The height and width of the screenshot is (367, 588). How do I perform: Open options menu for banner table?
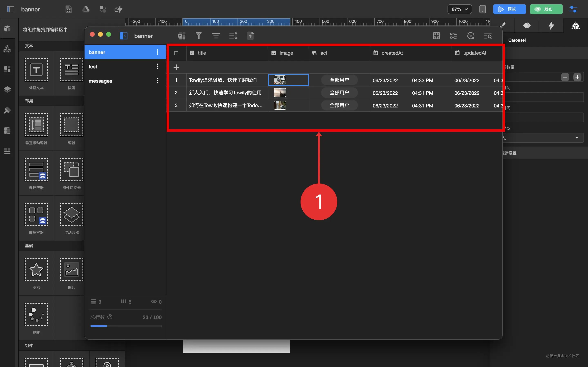coord(157,52)
